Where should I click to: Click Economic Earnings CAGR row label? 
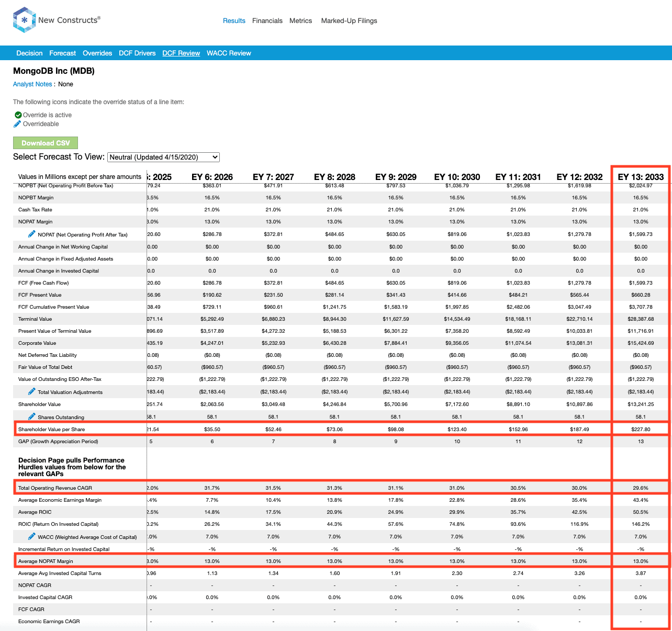click(49, 622)
